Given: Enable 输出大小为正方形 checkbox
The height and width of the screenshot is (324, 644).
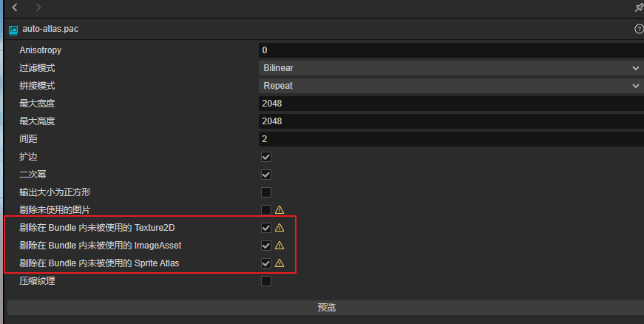Looking at the screenshot, I should pyautogui.click(x=266, y=192).
